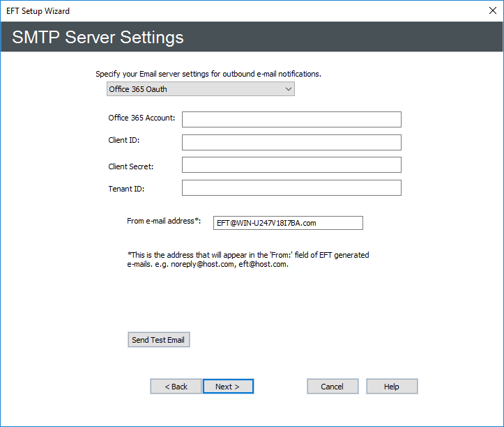504x427 pixels.
Task: Click the Tenant ID label
Action: 125,189
